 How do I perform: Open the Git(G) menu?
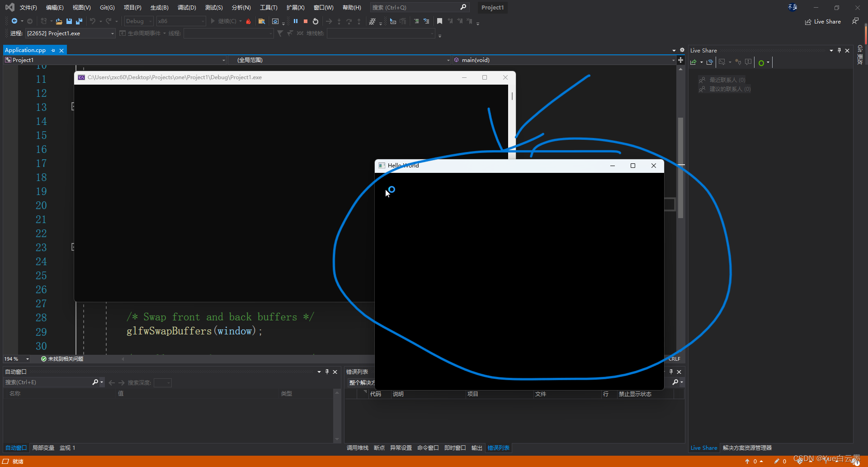[x=107, y=8]
